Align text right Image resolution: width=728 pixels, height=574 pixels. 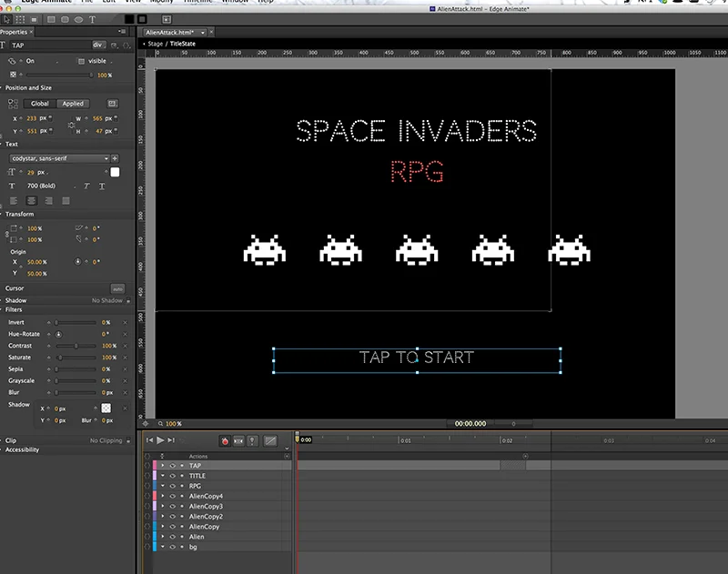[x=49, y=200]
